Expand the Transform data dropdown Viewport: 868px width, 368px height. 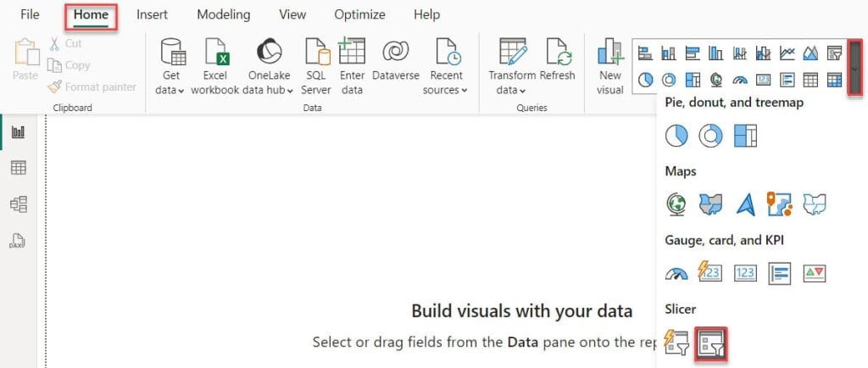[512, 66]
